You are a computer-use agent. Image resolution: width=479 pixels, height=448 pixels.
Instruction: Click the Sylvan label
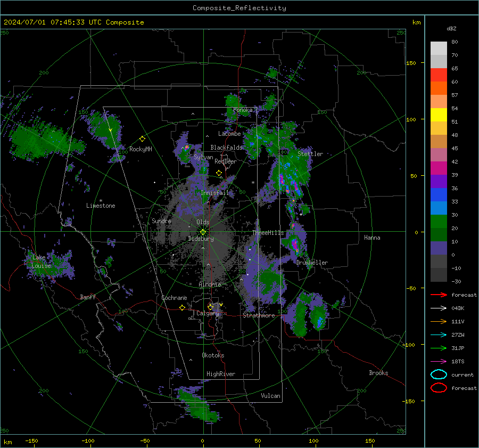pos(203,158)
